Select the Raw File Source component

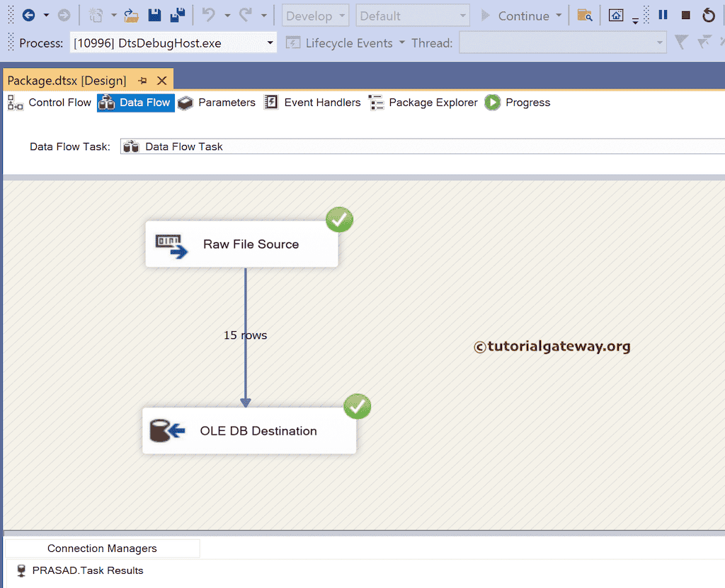point(241,244)
